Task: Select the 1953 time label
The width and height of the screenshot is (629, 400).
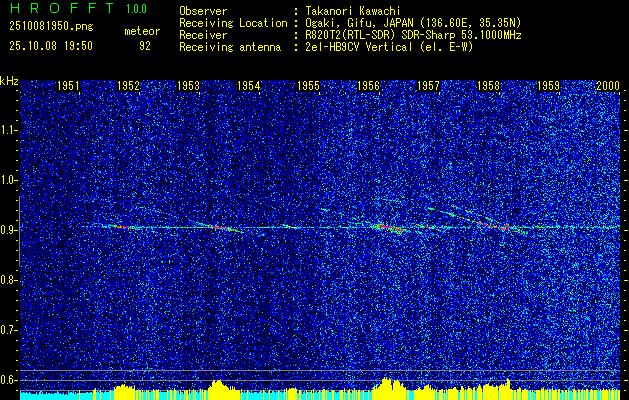Action: (188, 87)
